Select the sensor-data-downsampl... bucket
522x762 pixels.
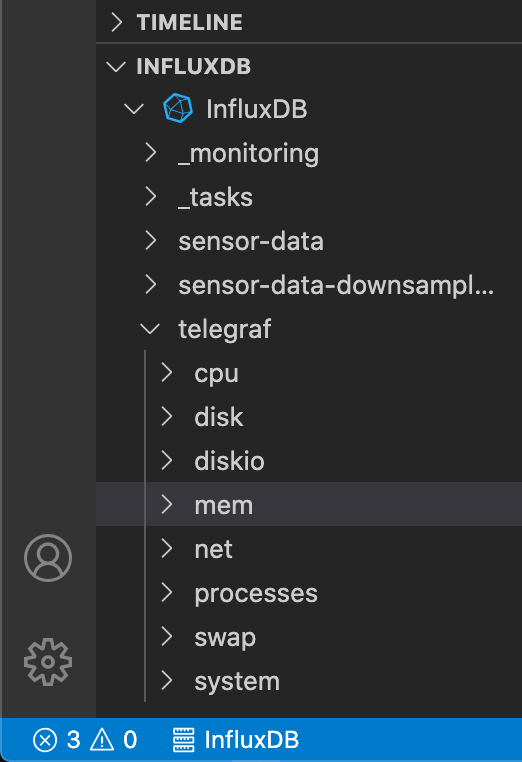tap(336, 285)
